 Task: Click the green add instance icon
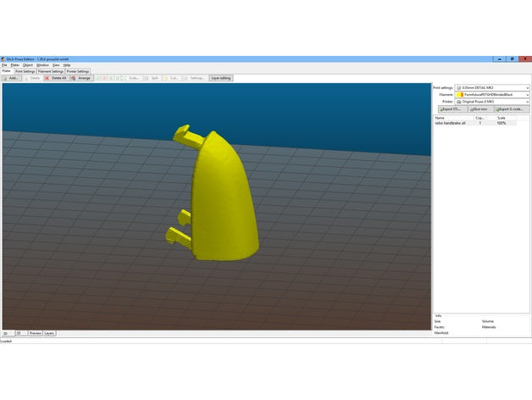97,78
